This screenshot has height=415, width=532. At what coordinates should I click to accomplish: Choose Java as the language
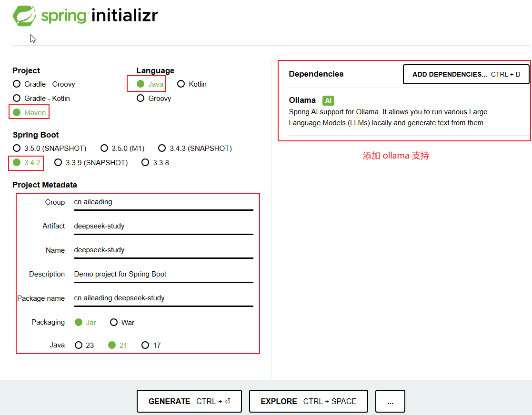pyautogui.click(x=150, y=84)
